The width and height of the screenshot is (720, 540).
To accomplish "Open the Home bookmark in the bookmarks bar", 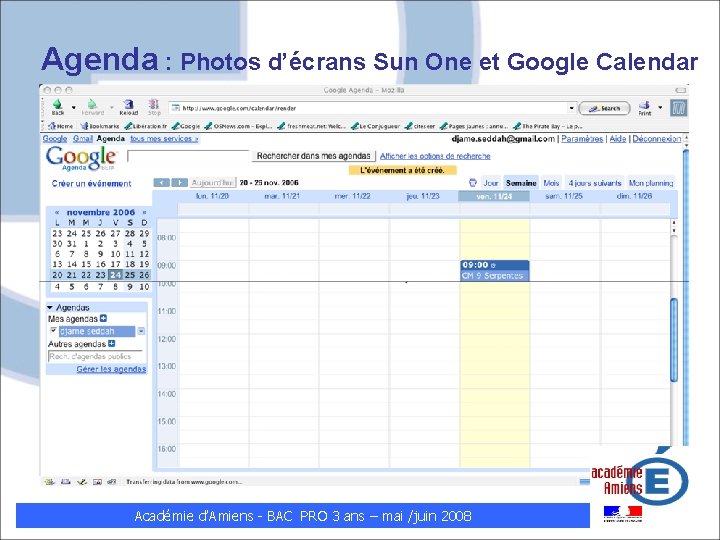I will click(x=61, y=126).
